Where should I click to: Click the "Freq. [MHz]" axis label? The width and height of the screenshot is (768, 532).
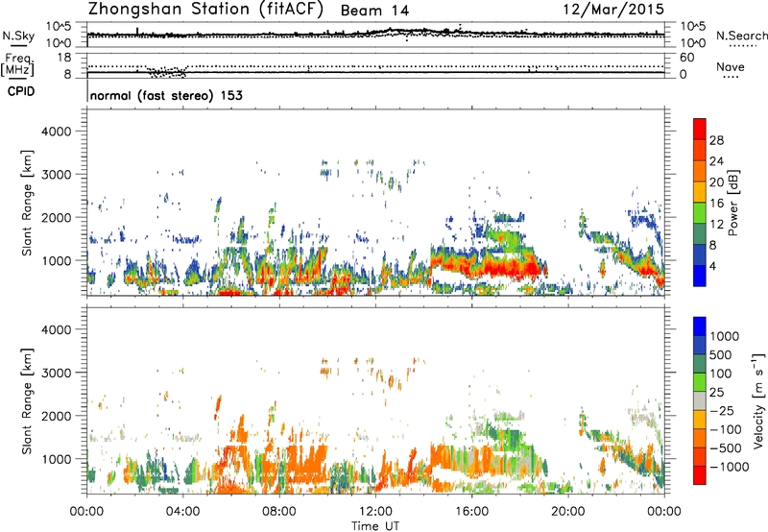click(18, 65)
